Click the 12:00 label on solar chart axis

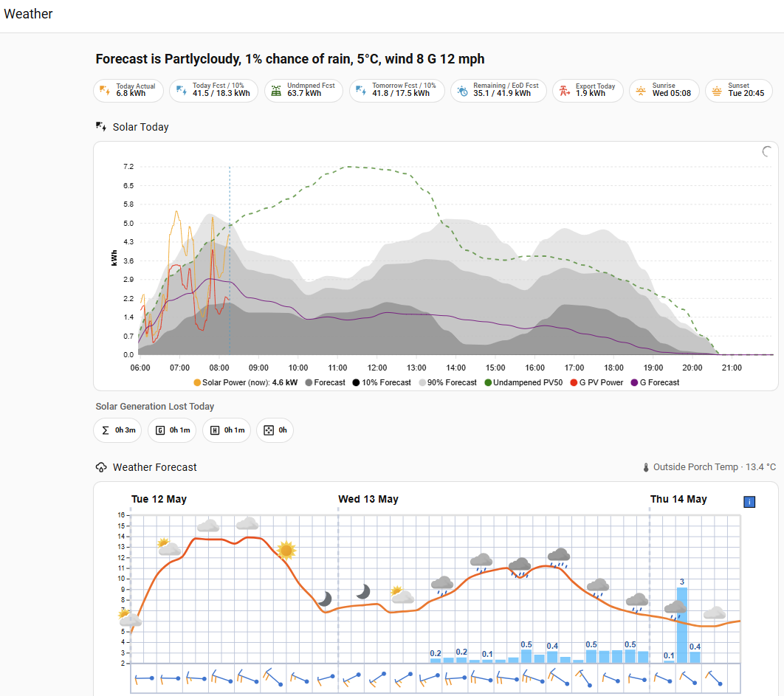pos(377,368)
